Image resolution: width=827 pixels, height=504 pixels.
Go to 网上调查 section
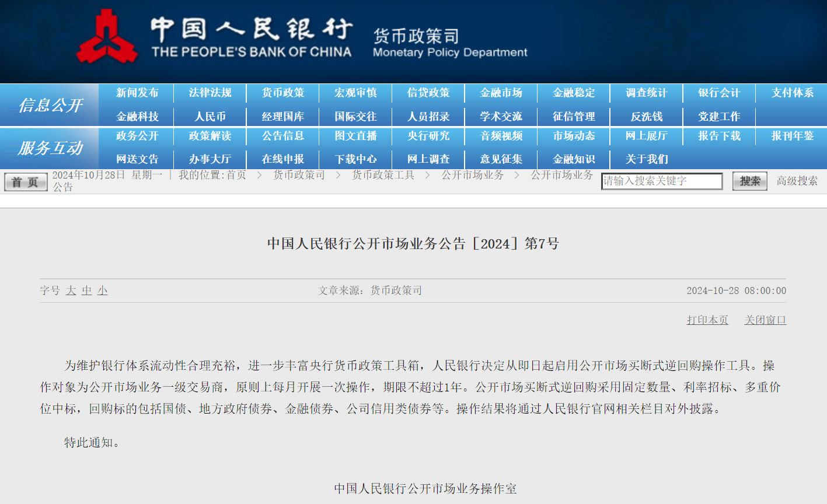click(x=428, y=159)
